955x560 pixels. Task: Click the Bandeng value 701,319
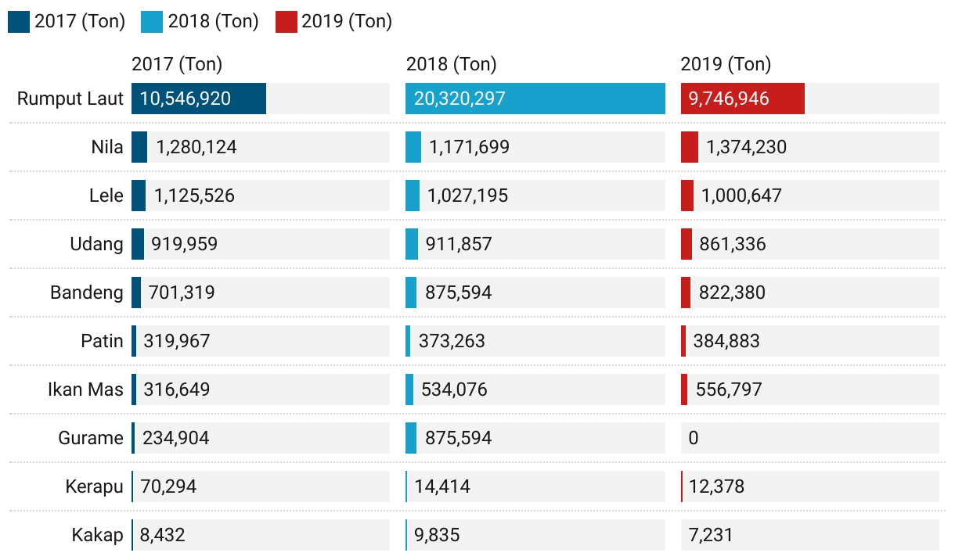pyautogui.click(x=182, y=293)
